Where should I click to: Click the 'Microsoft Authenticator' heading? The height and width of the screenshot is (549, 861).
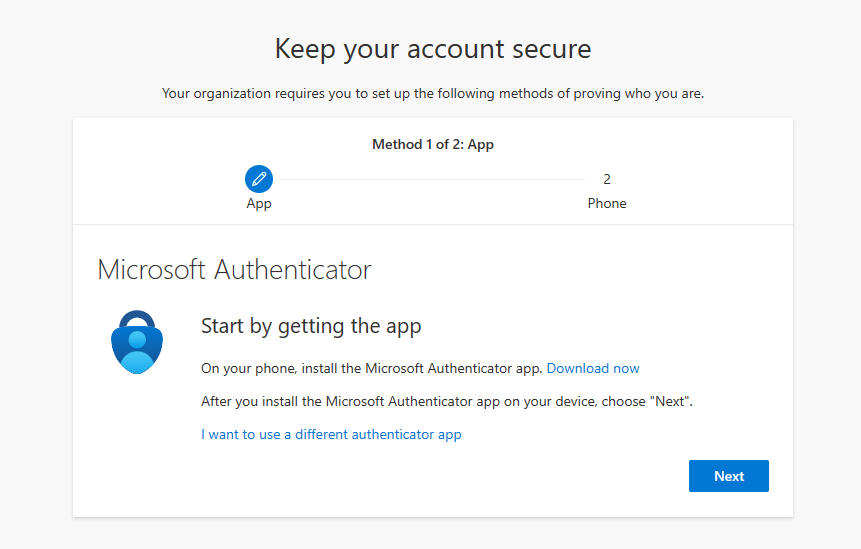[234, 270]
